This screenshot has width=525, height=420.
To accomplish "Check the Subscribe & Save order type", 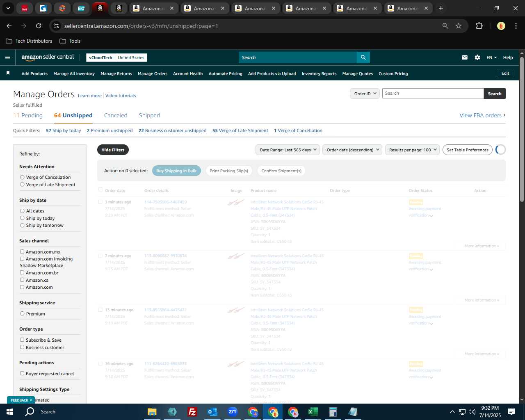I will coord(22,340).
